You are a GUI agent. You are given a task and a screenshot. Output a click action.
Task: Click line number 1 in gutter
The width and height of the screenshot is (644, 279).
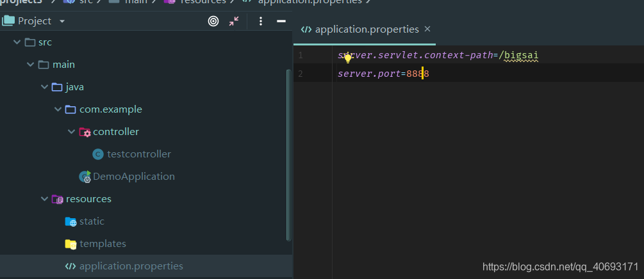point(301,56)
